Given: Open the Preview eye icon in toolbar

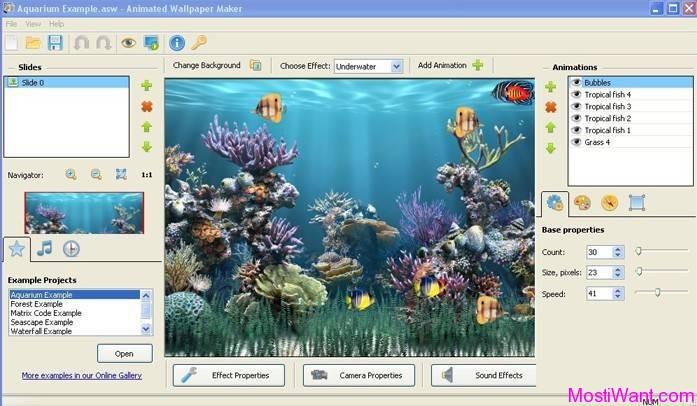Looking at the screenshot, I should [128, 43].
